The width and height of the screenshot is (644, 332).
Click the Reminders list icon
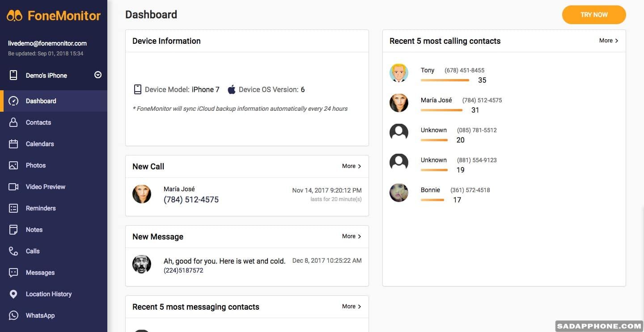pos(13,208)
